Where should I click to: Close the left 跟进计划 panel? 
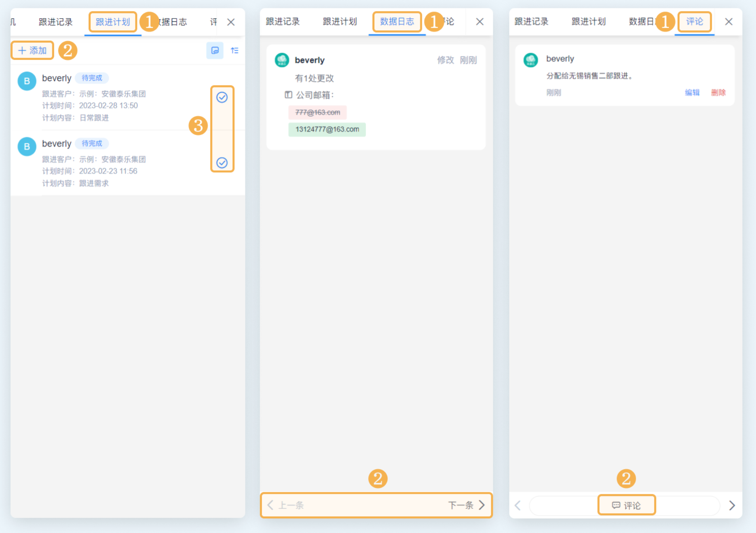coord(231,22)
